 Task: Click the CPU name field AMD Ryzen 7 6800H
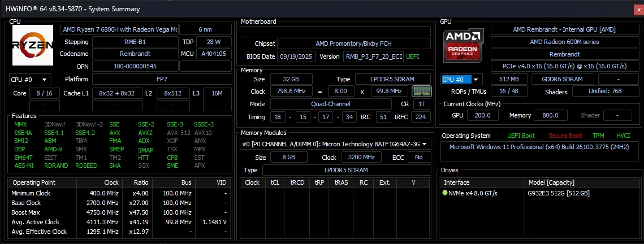(x=119, y=29)
